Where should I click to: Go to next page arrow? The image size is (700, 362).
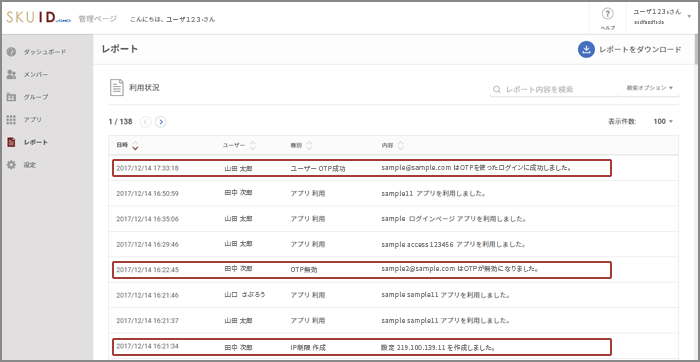tap(161, 121)
